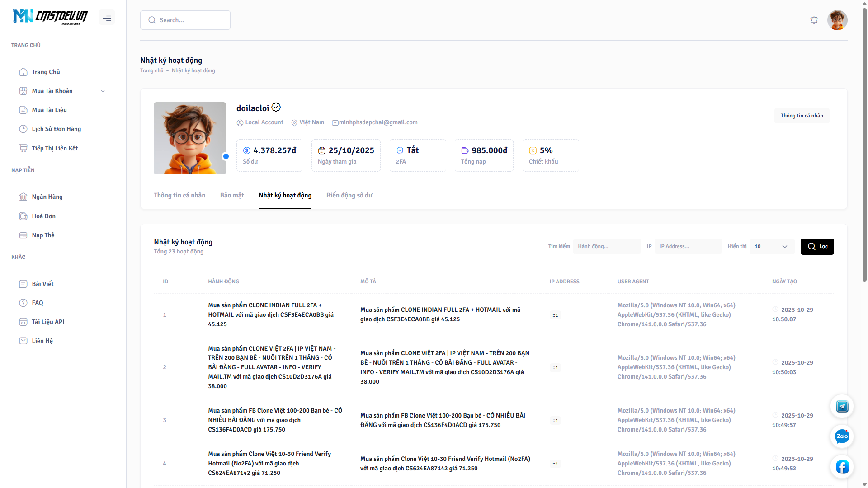Open the Telegram floating contact icon

[x=842, y=406]
